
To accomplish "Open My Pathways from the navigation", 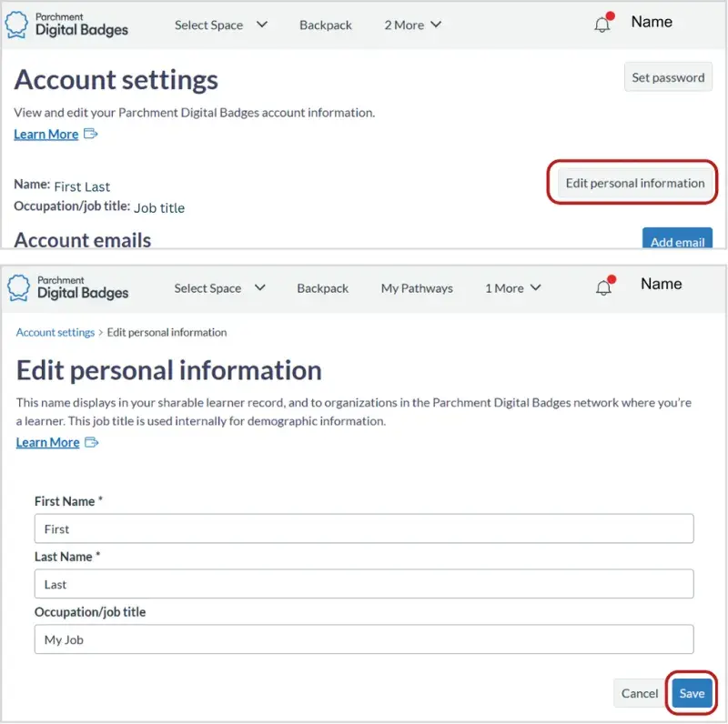I will (417, 287).
